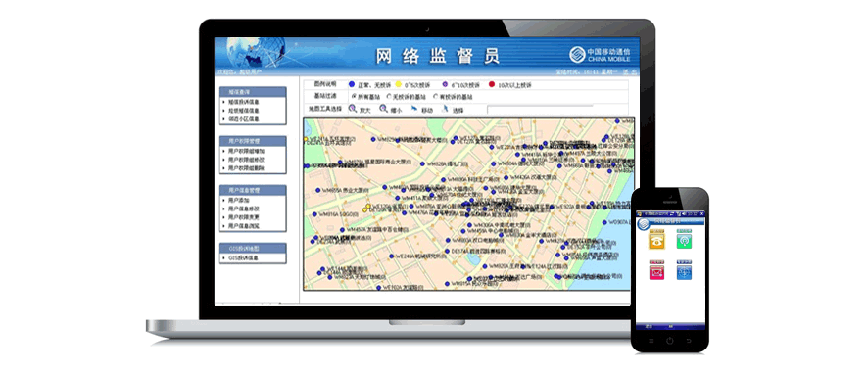Open the GIS投诉信息 sidebar link

(243, 258)
